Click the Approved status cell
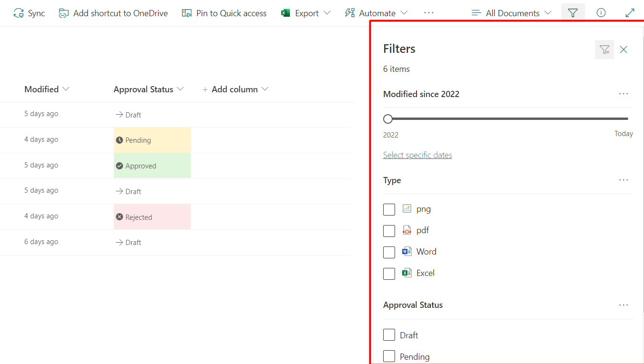This screenshot has width=644, height=364. coord(152,166)
